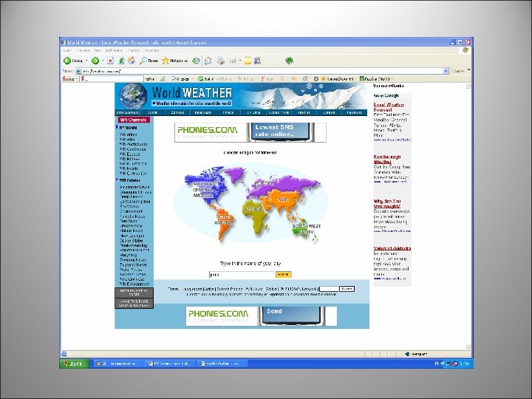Open Tsunami News link in sidebar
532x399 pixels.
(x=133, y=265)
